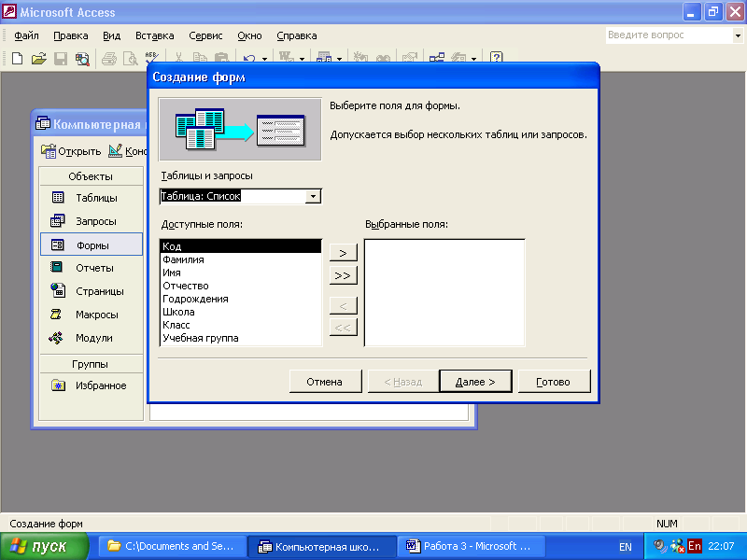Select the Годрождения field
This screenshot has width=747, height=560.
pyautogui.click(x=241, y=299)
